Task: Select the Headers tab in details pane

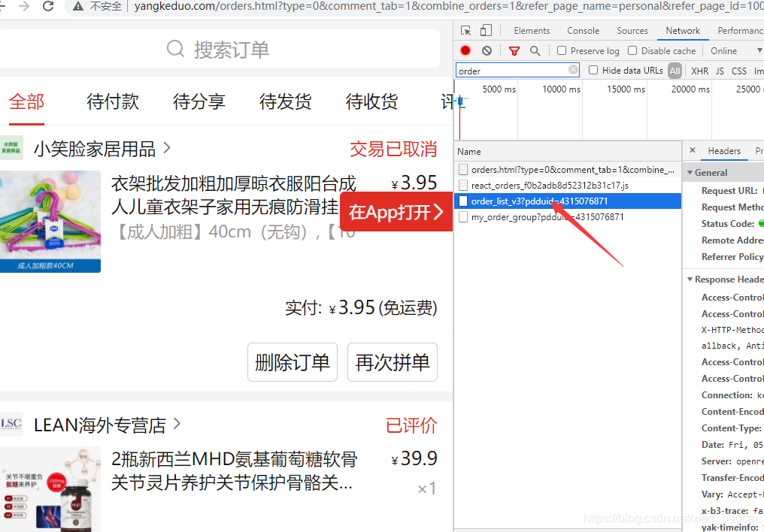Action: [724, 151]
